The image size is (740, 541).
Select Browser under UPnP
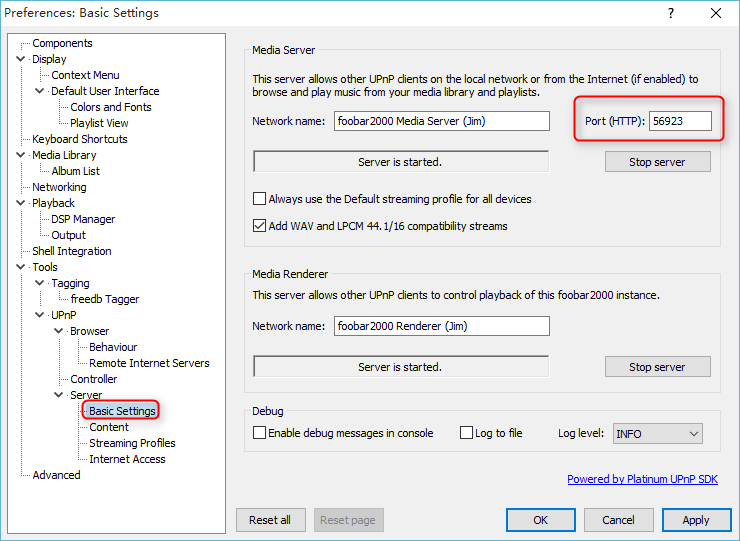90,331
